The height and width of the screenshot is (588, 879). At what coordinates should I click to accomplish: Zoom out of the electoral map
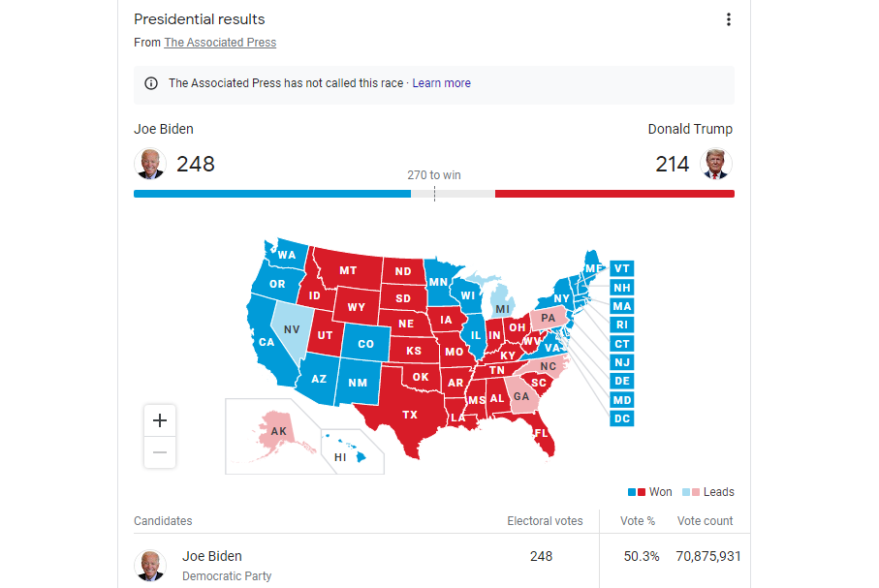160,452
